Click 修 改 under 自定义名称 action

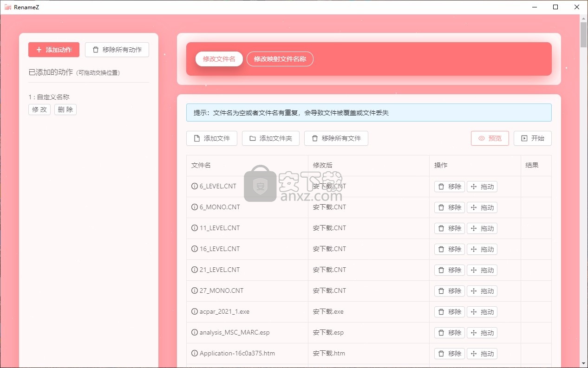(39, 110)
